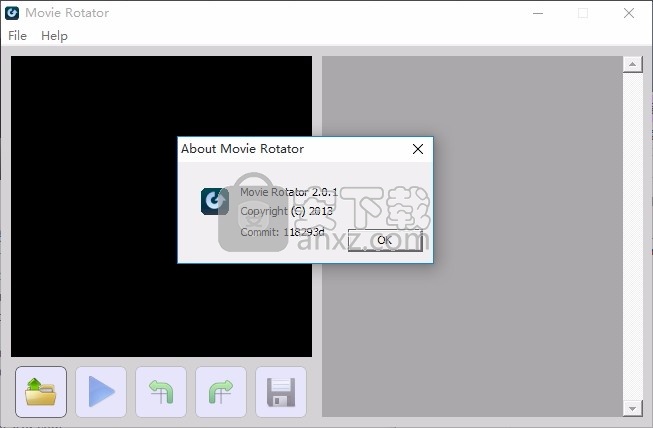Minimize the Movie Rotator window

538,13
